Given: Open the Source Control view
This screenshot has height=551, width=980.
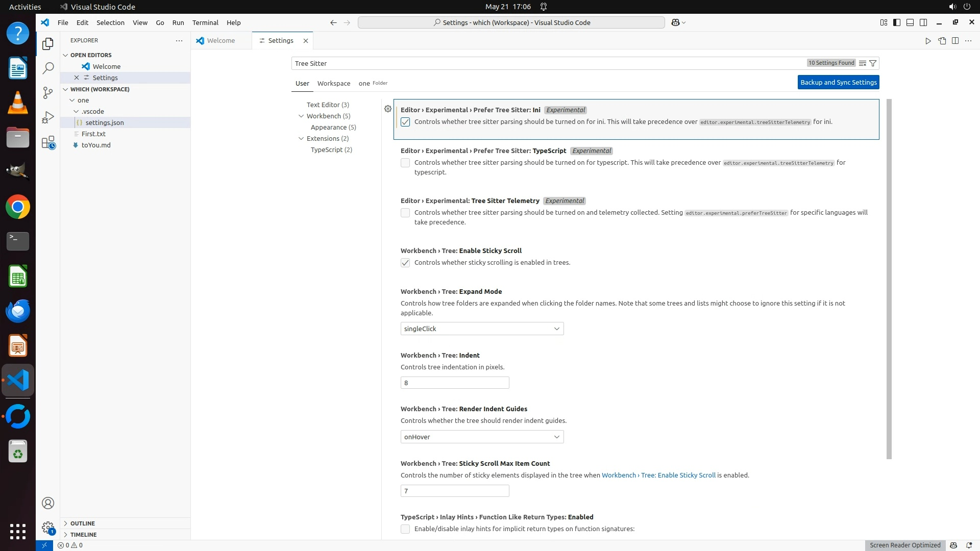Looking at the screenshot, I should click(x=48, y=93).
